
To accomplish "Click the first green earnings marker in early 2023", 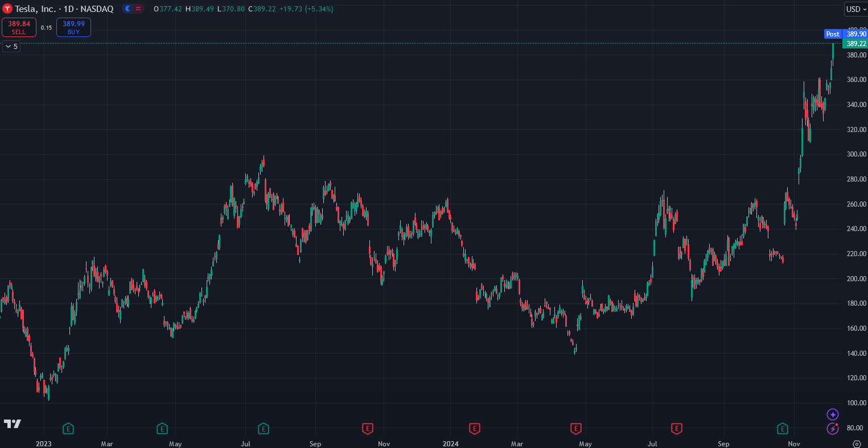I will tap(68, 428).
